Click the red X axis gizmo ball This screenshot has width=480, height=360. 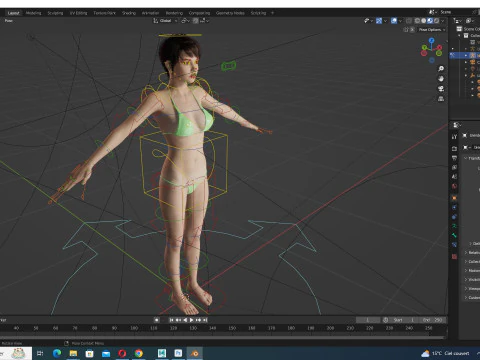(x=439, y=48)
